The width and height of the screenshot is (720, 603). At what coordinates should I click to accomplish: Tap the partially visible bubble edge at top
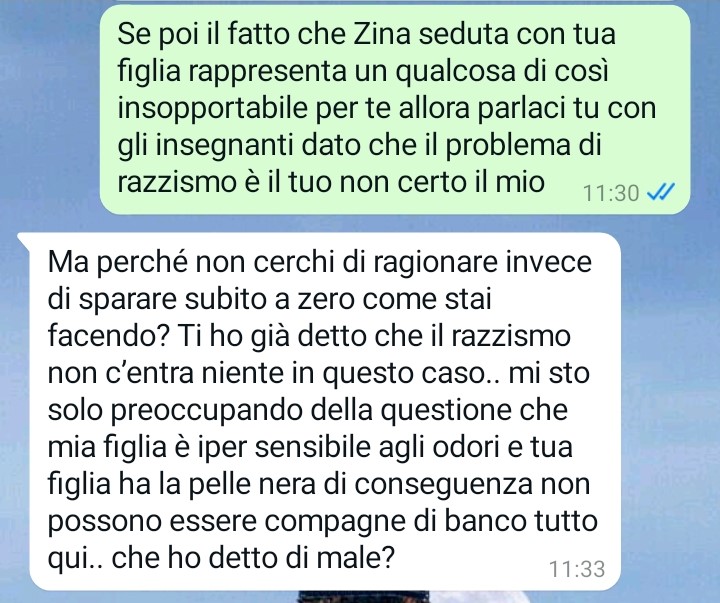click(395, 1)
